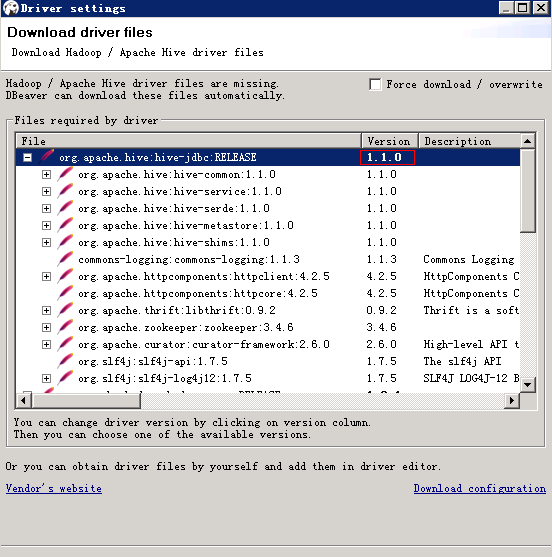The image size is (552, 557).
Task: Click version cell 1.1.3 of commons-logging
Action: [381, 259]
